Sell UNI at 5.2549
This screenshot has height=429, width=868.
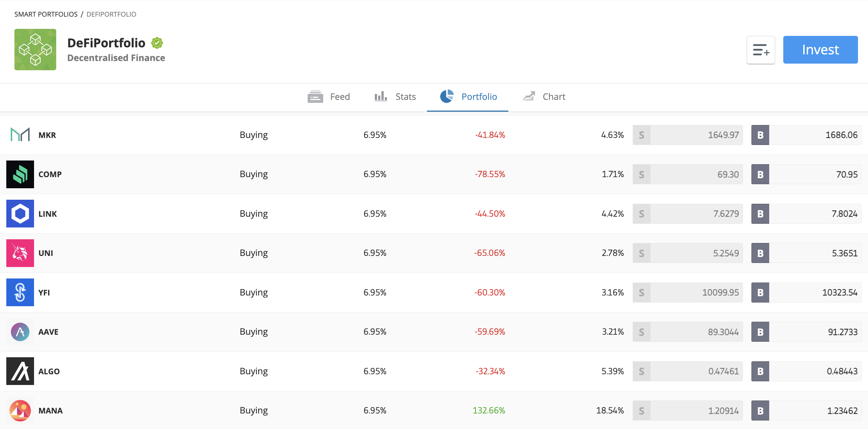687,253
